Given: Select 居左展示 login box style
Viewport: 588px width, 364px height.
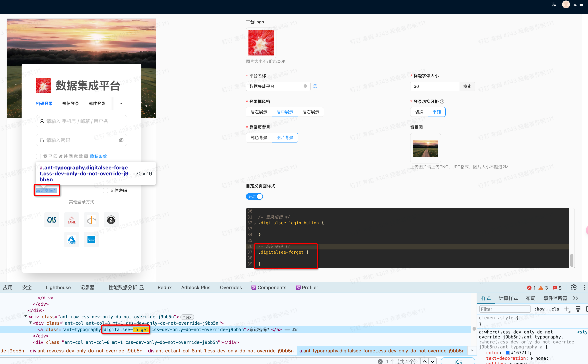Looking at the screenshot, I should 259,112.
